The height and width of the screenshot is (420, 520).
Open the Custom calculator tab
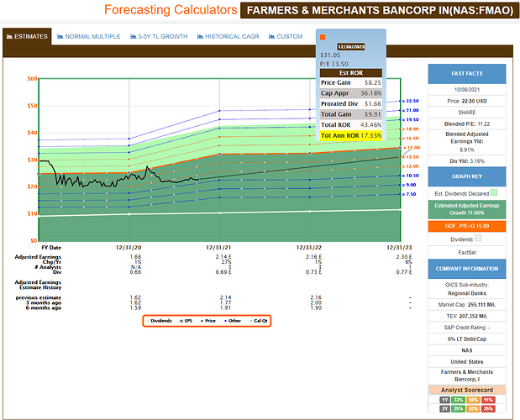(x=286, y=36)
